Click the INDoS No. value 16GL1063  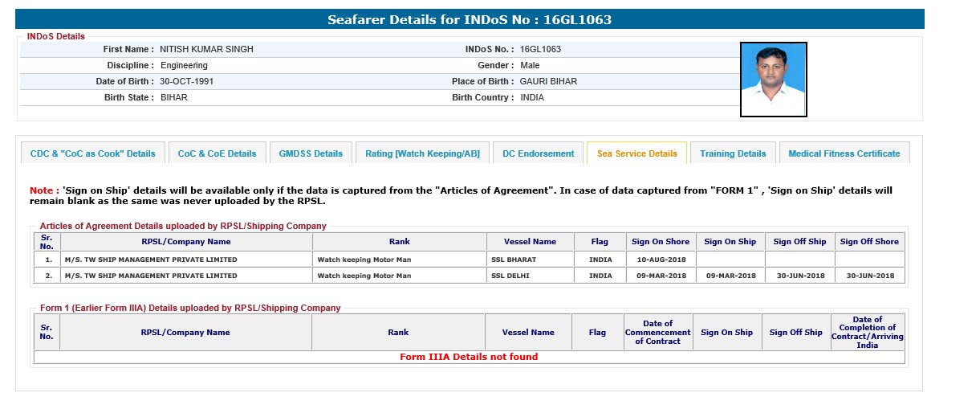[x=540, y=49]
